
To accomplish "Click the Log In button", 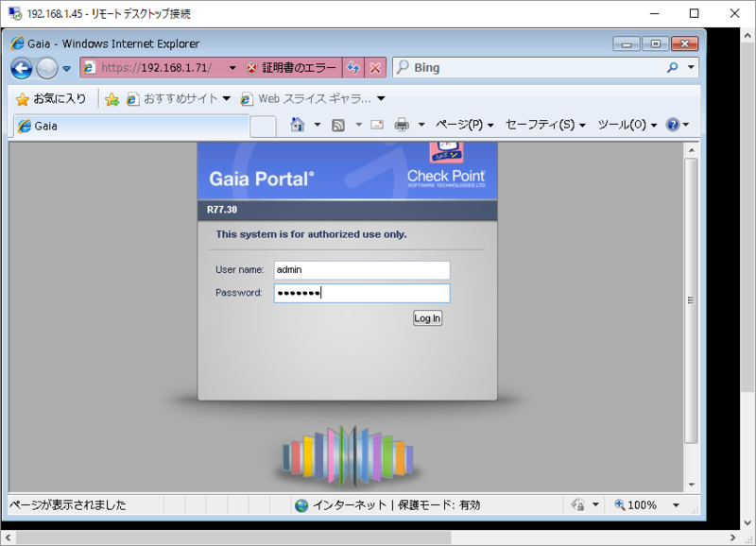I will (427, 318).
